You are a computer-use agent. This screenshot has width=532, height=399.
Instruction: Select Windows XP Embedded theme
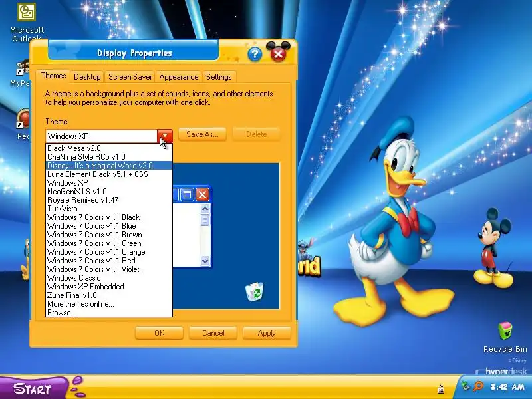(109, 287)
